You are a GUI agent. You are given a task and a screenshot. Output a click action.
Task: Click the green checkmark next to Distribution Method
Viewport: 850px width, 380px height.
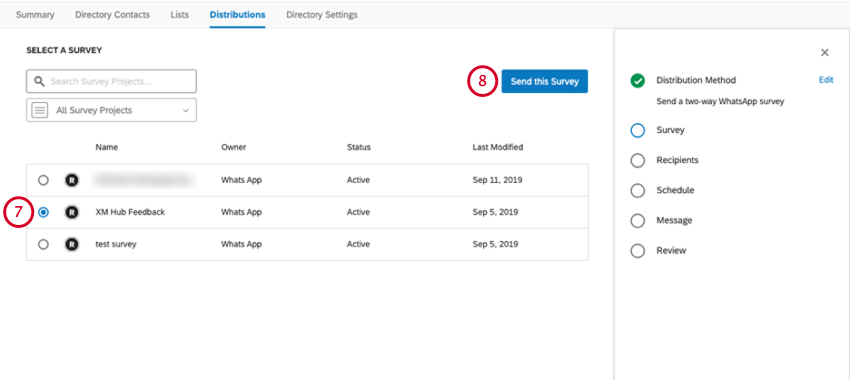point(638,81)
